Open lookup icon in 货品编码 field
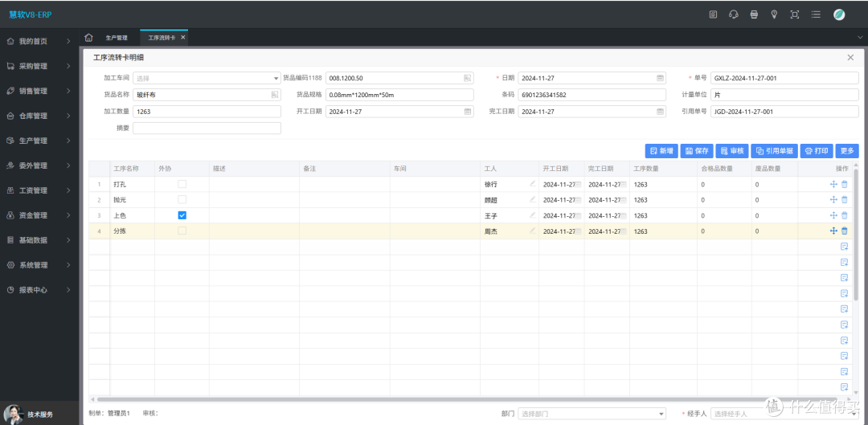Screen dimensions: 868x425 point(468,78)
